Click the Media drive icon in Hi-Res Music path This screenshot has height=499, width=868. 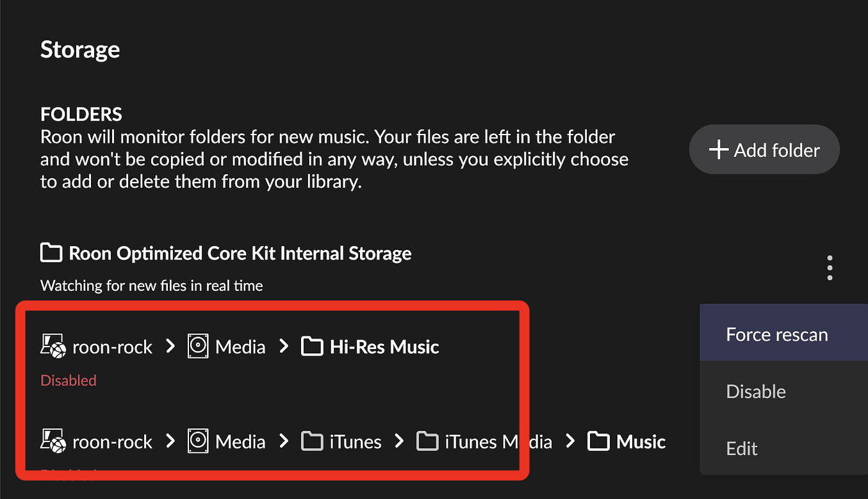tap(198, 347)
